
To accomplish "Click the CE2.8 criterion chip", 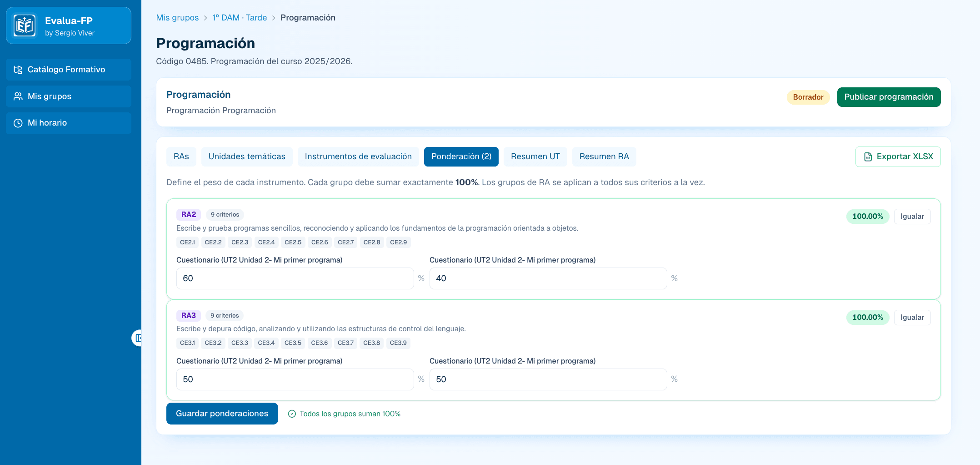I will point(372,243).
